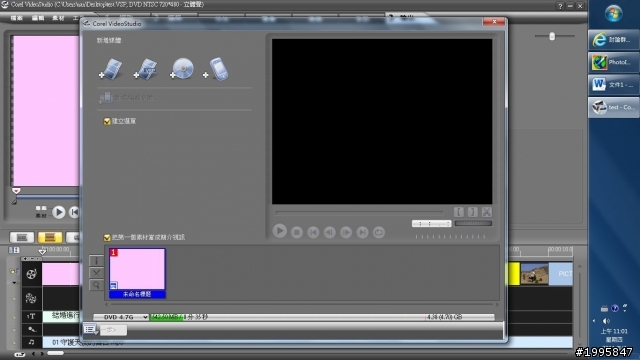The height and width of the screenshot is (360, 640).
Task: Click the music track note icon
Action: click(31, 342)
